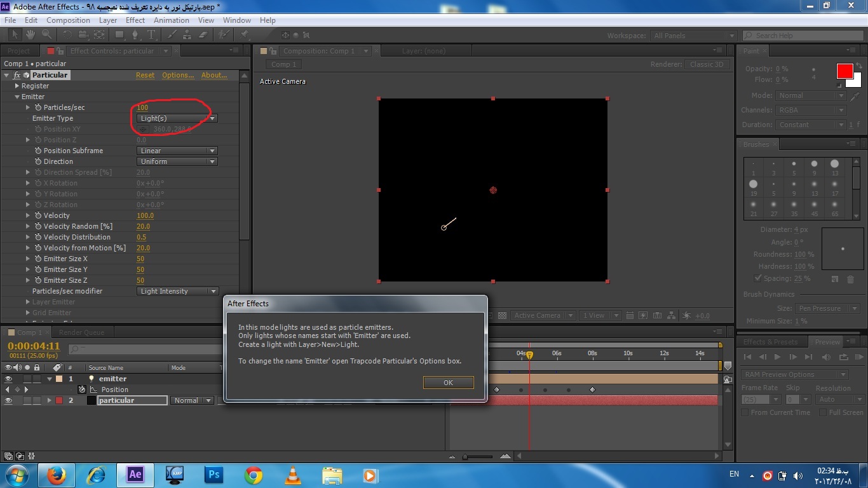Select the Puppet Pin tool

click(245, 35)
